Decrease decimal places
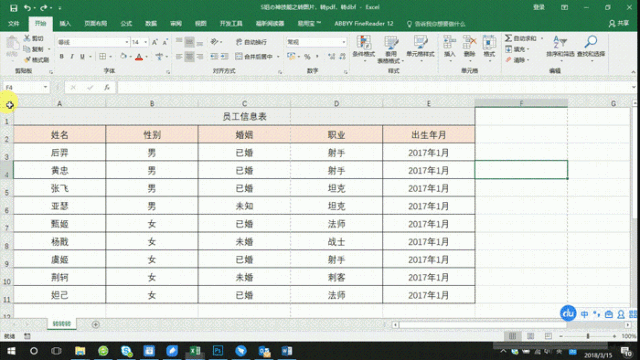The image size is (640, 360). (x=342, y=56)
